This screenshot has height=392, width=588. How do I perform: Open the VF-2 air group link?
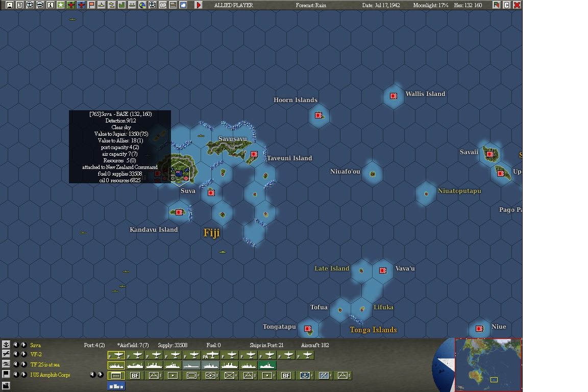pyautogui.click(x=36, y=355)
